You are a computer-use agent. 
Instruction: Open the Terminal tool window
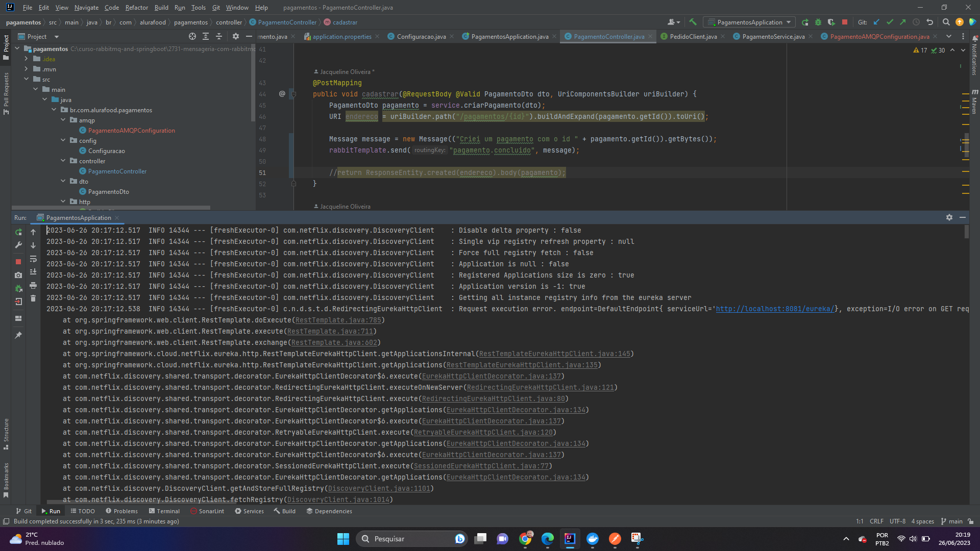(164, 511)
